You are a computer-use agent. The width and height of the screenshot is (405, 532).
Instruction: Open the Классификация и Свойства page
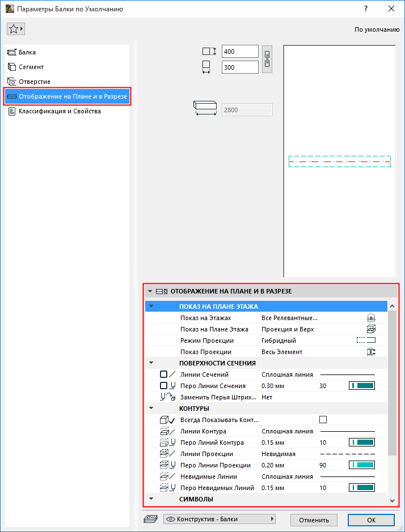pos(67,111)
